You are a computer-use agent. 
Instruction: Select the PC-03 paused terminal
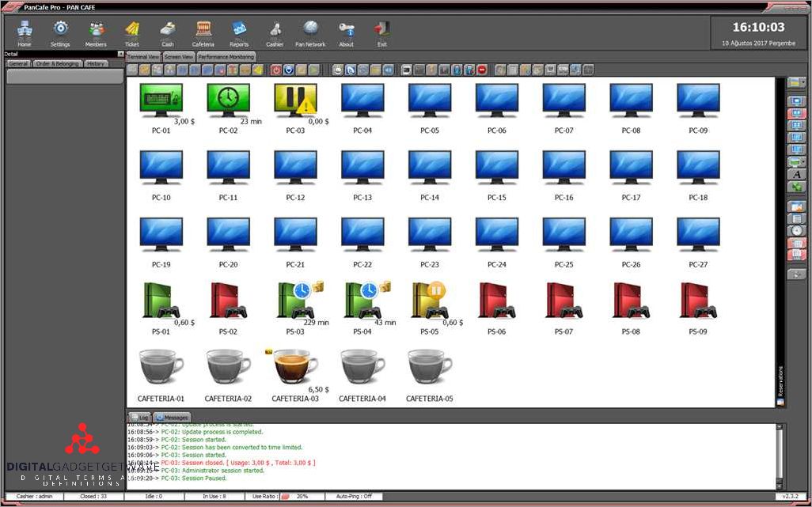[x=295, y=100]
